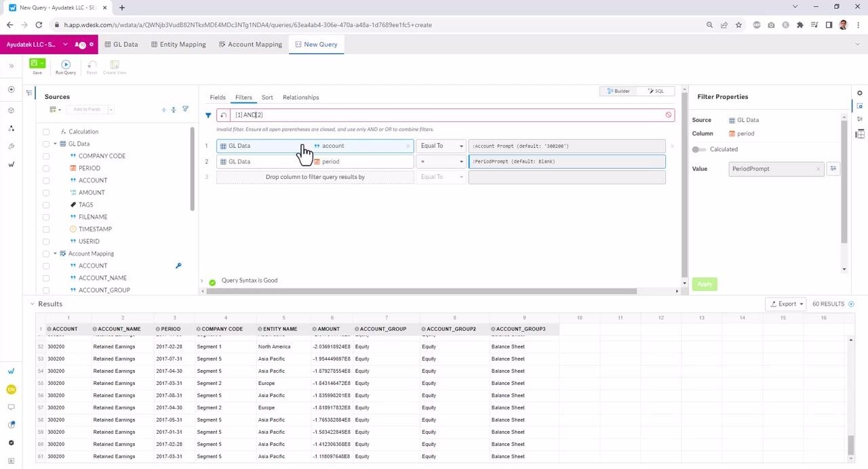Viewport: 868px width, 469px height.
Task: Click the yellow avatar icon in bottom left rail
Action: 11,389
